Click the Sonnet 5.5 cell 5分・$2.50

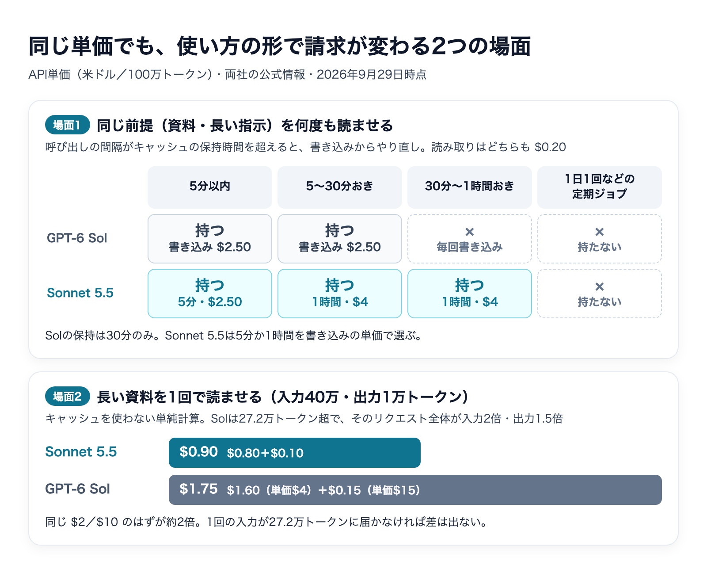(x=210, y=294)
